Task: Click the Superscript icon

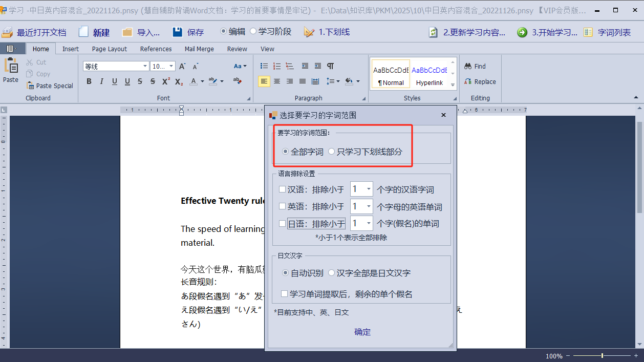Action: tap(166, 81)
